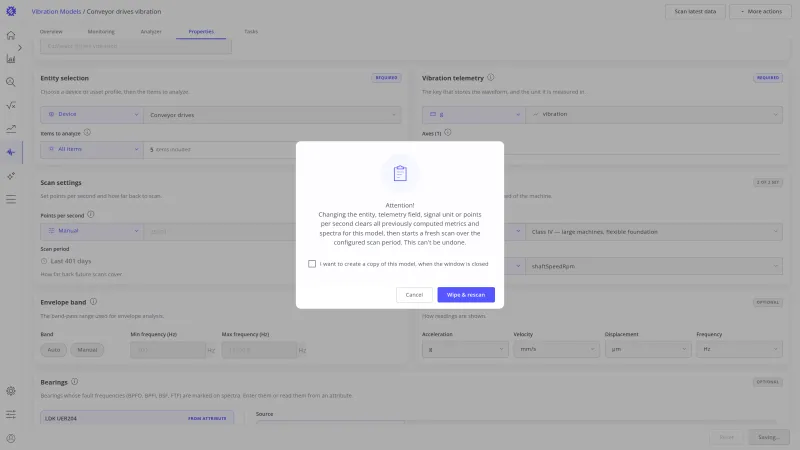Check 'I want to create a copy' checkbox

[x=312, y=264]
